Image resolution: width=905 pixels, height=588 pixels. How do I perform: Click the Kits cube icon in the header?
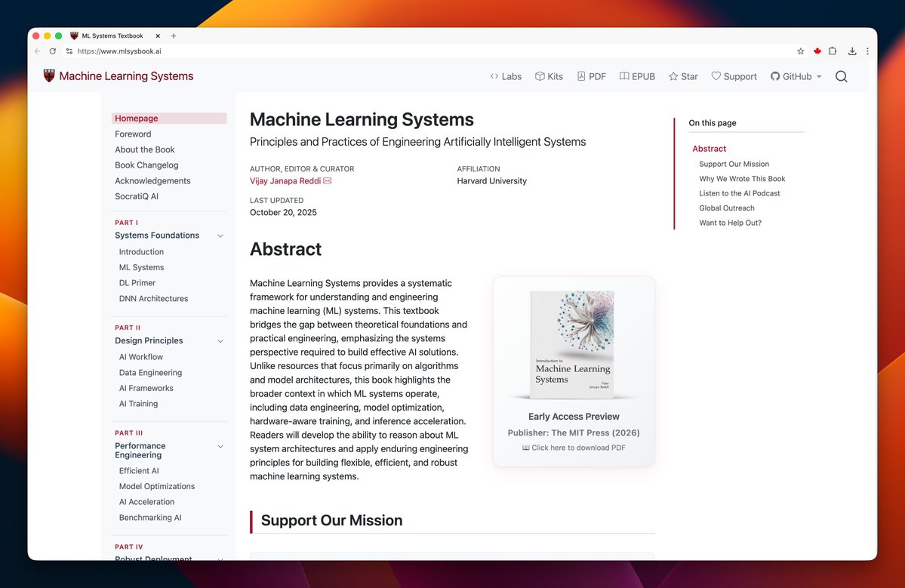539,76
